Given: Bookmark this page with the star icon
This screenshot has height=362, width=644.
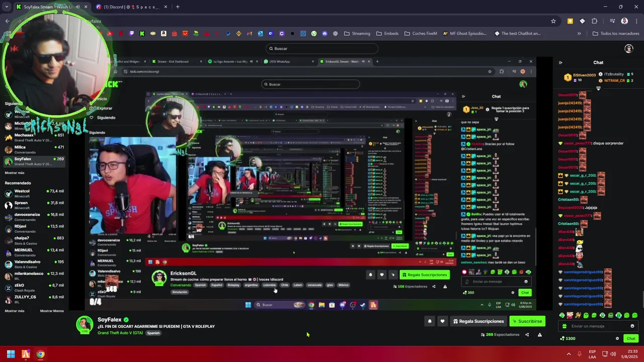Looking at the screenshot, I should (553, 21).
